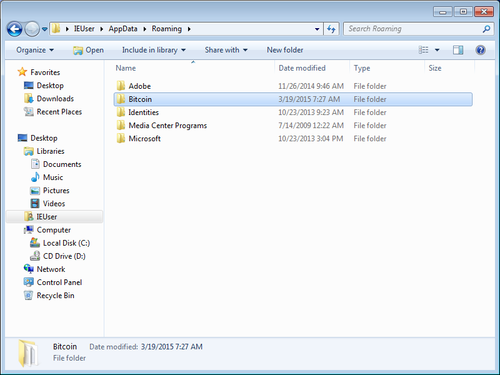Click the large Bitcoin folder thumbnail in details pane
Screen dimensions: 500x375
coord(28,353)
